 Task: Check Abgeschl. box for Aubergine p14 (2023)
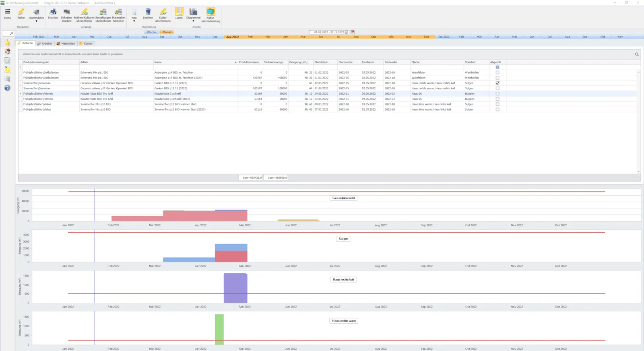497,78
